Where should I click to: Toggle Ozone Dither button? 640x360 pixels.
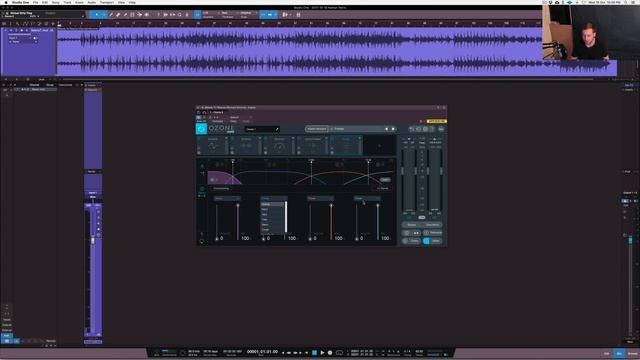(433, 241)
